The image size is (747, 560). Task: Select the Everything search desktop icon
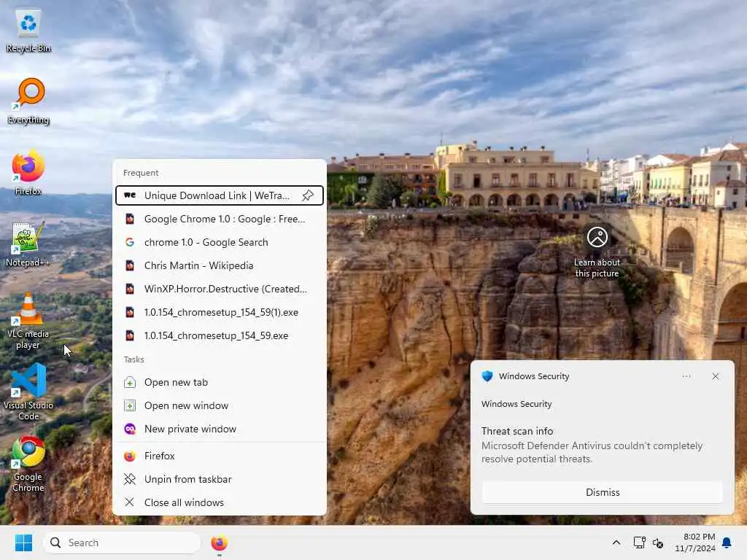click(28, 101)
